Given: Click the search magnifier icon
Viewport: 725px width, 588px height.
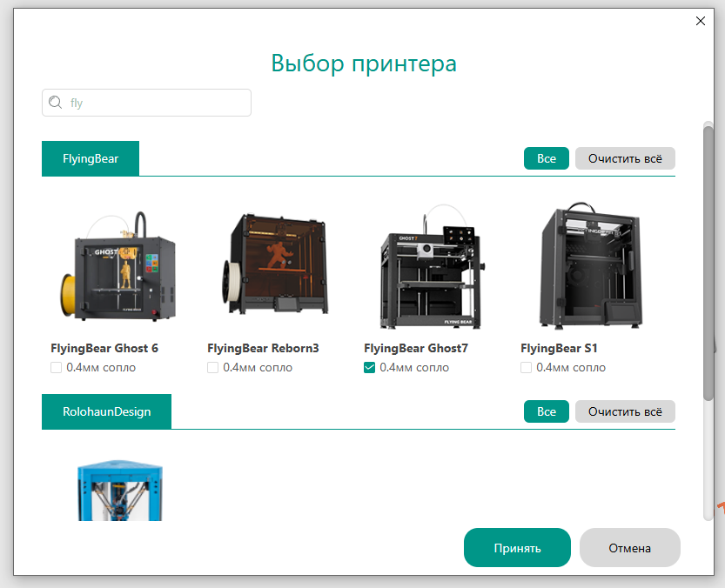Looking at the screenshot, I should (x=56, y=102).
